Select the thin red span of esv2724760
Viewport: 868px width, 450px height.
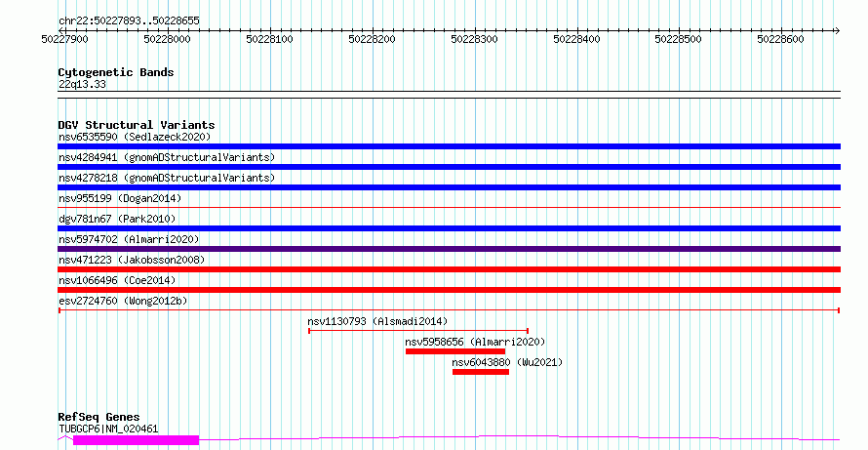coord(449,309)
